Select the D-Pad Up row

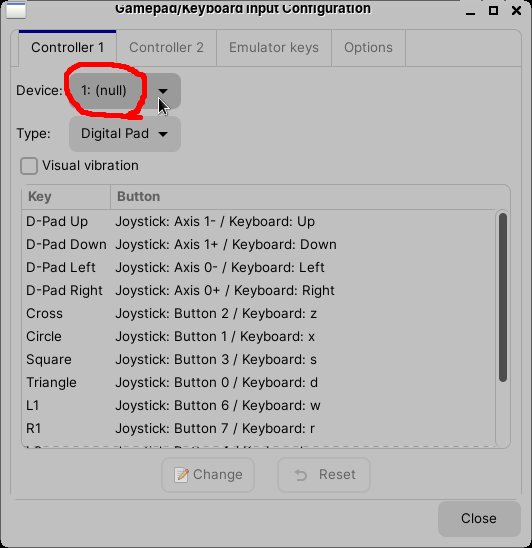coord(259,222)
